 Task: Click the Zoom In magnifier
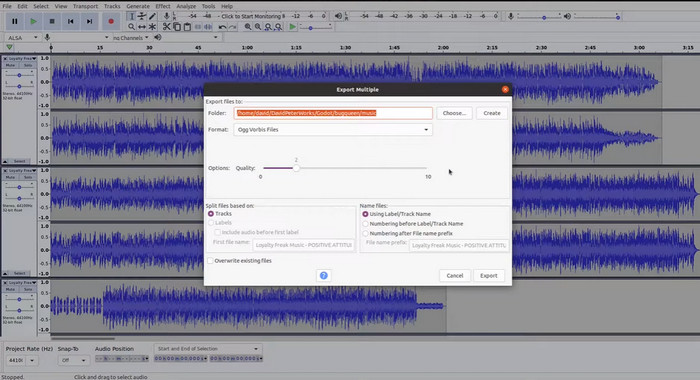(x=247, y=27)
